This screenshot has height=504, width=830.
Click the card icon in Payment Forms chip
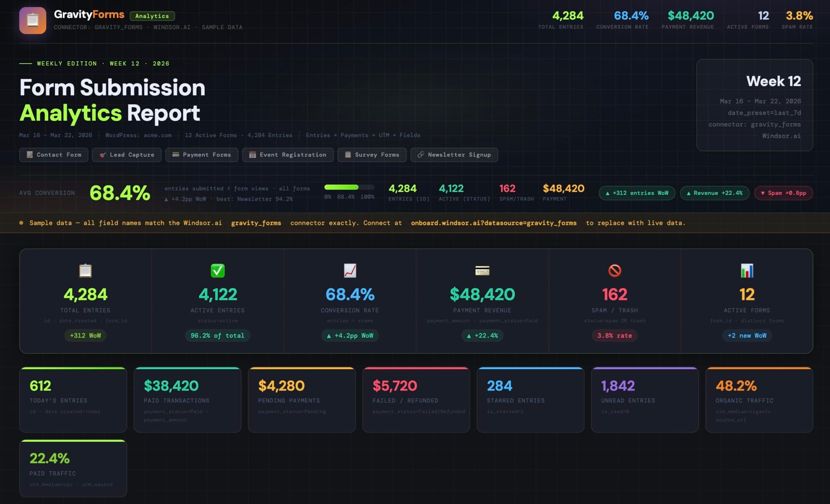[176, 155]
